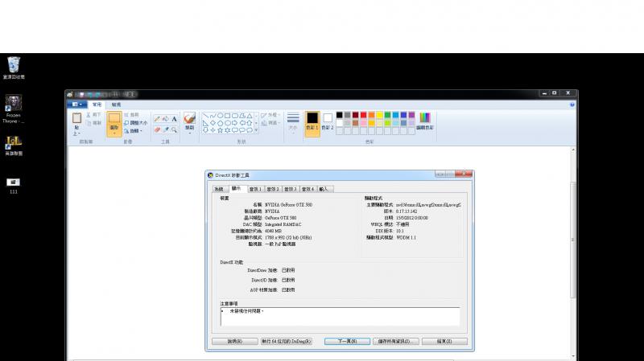Pick the red color swatch in palette

tap(364, 115)
